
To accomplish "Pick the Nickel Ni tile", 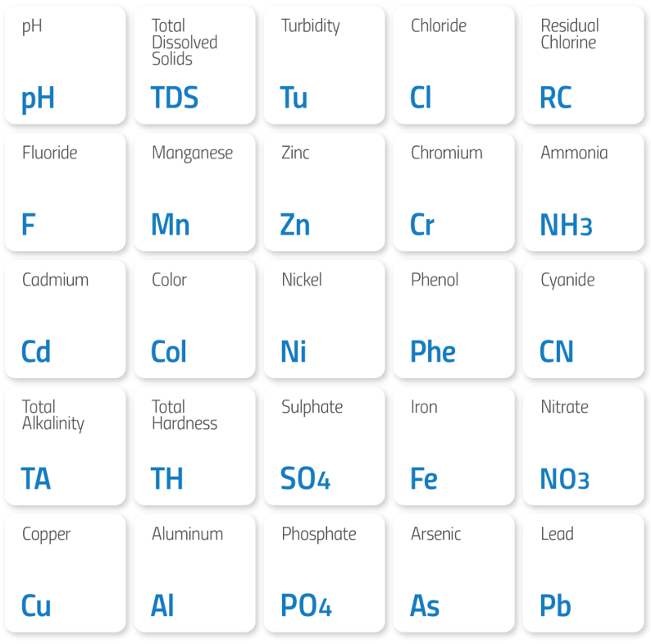I will pos(325,319).
